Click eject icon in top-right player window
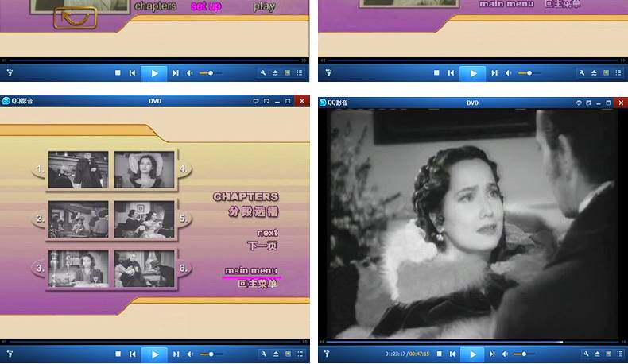Viewport: 628px width, 364px height. [x=594, y=73]
